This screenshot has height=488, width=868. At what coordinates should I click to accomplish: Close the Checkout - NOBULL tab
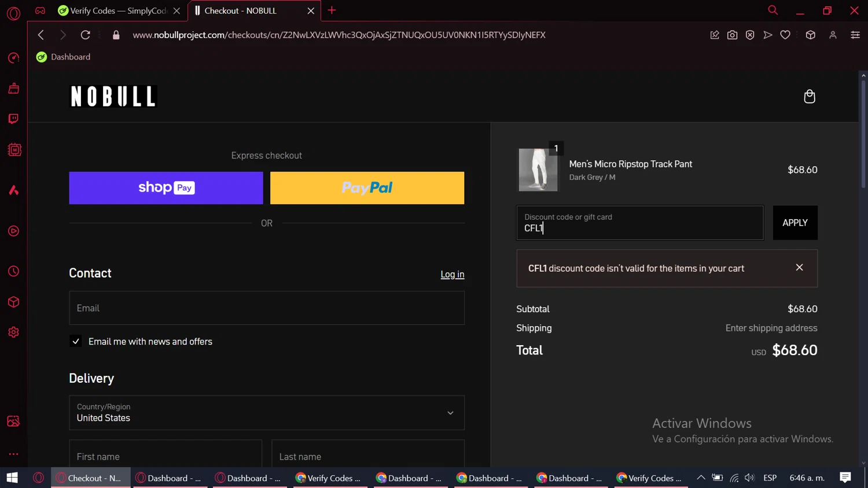pyautogui.click(x=311, y=10)
